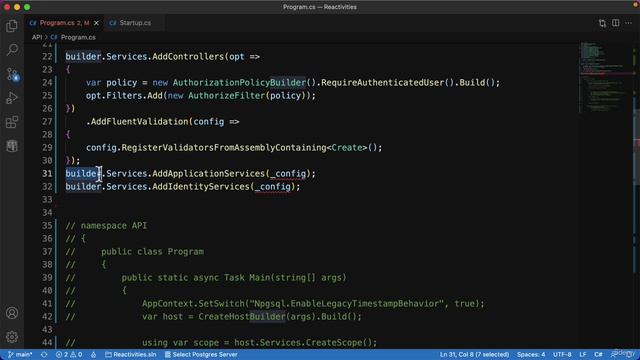The image size is (640, 360).
Task: Click the flame icon in the status bar
Action: (x=93, y=355)
